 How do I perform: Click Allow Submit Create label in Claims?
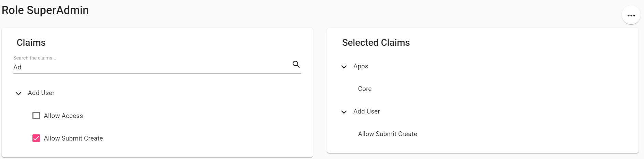73,138
